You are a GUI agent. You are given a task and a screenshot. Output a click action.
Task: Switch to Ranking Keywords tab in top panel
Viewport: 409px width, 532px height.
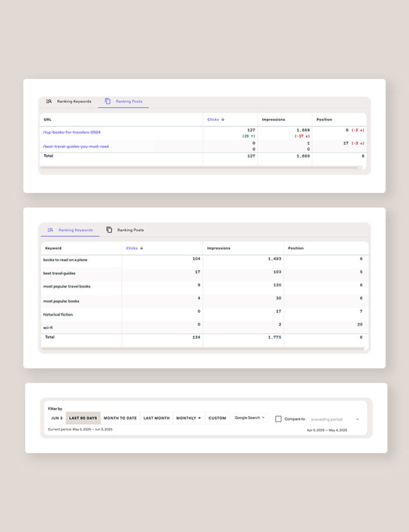(74, 101)
